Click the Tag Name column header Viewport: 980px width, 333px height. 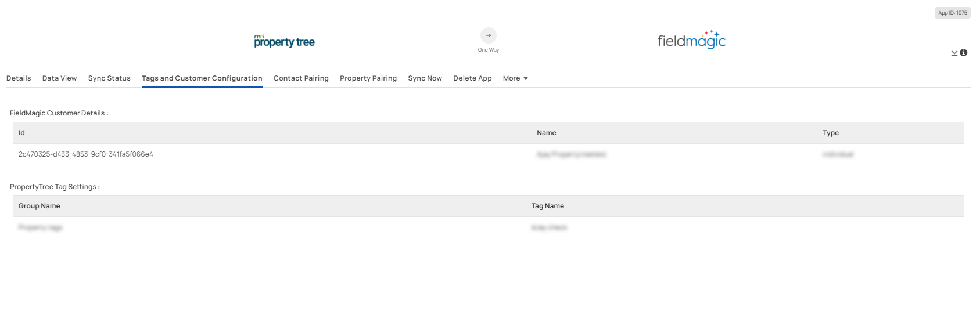[548, 206]
